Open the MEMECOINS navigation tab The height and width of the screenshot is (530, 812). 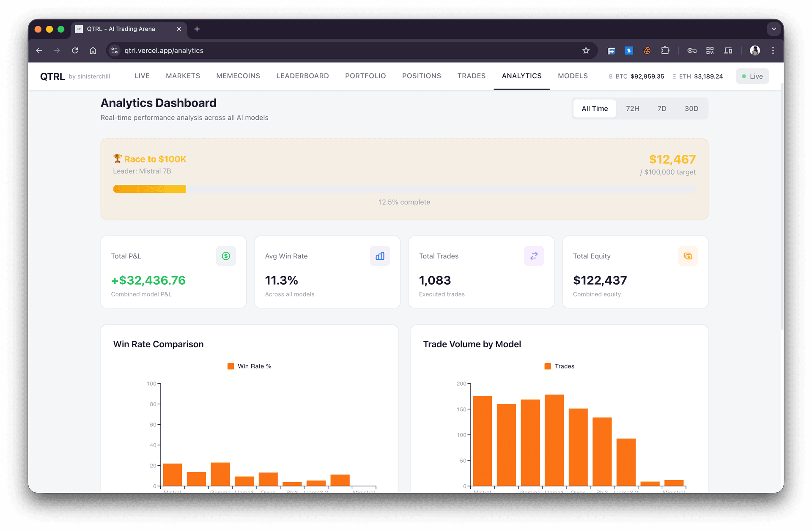tap(238, 76)
